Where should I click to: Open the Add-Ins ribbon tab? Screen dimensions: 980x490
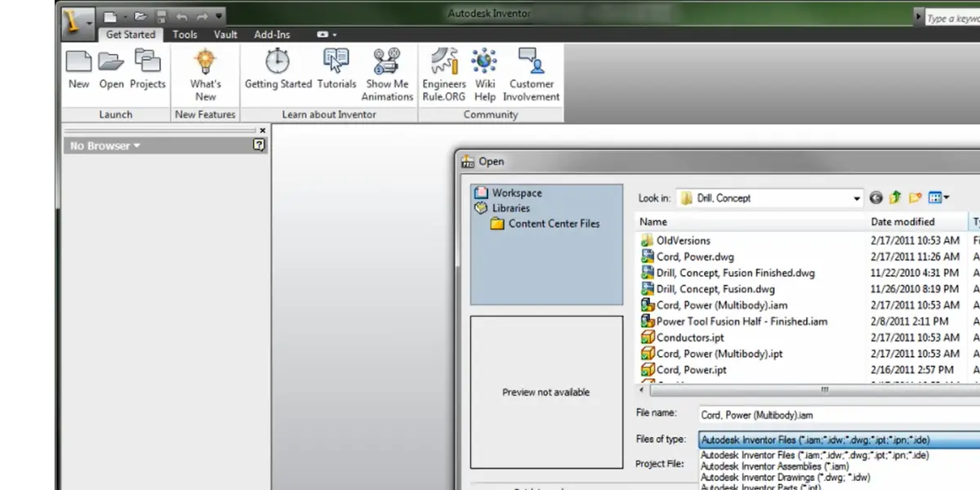tap(272, 34)
